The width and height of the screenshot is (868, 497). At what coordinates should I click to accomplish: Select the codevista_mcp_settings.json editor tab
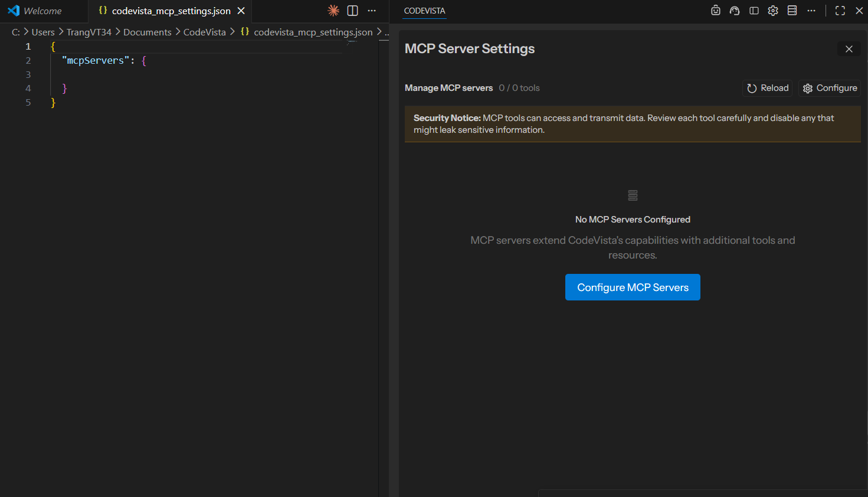171,11
